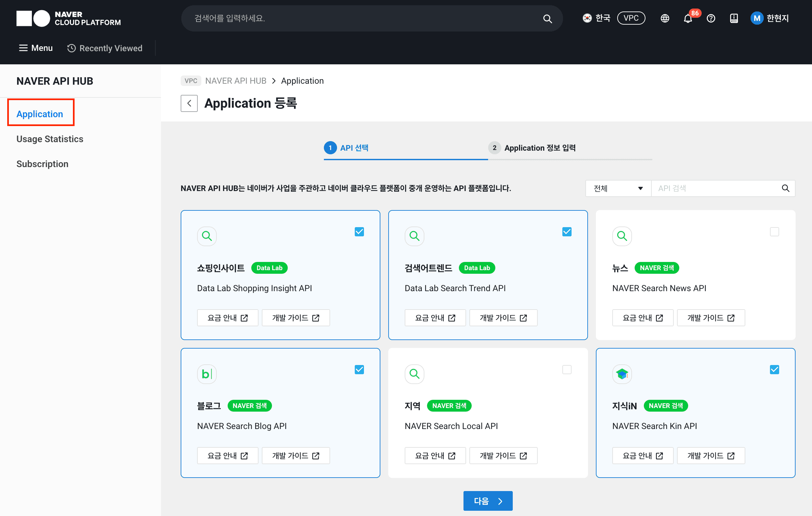Click the VPC platform selector pill

point(631,18)
